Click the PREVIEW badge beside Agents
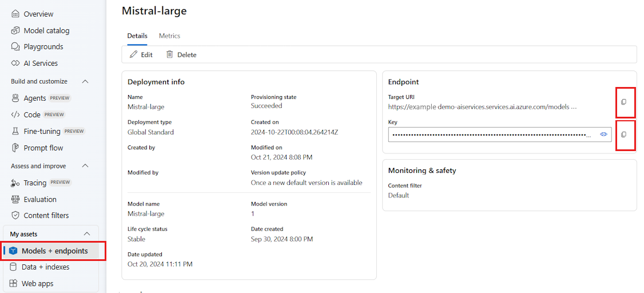The height and width of the screenshot is (293, 644). coord(60,98)
